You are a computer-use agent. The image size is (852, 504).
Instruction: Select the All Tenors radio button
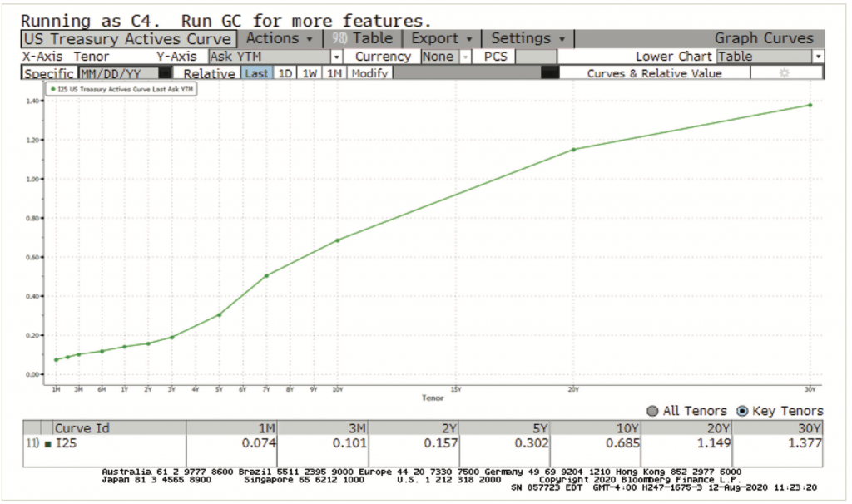tap(652, 410)
